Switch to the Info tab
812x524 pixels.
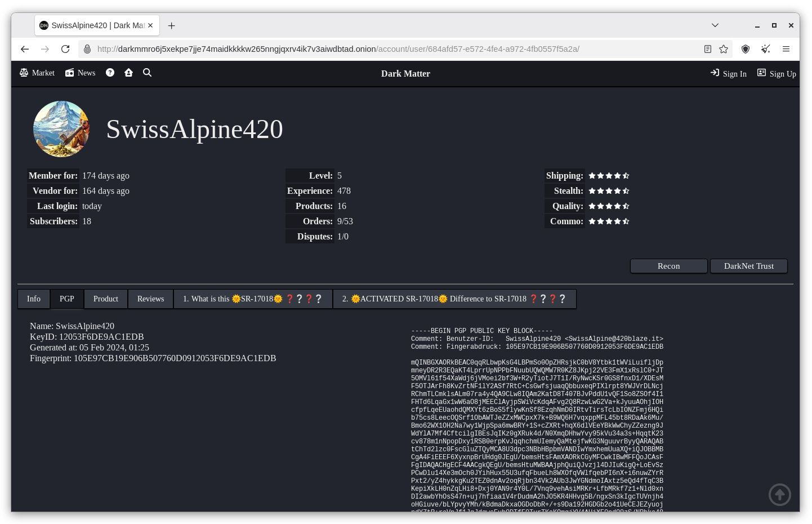[34, 299]
